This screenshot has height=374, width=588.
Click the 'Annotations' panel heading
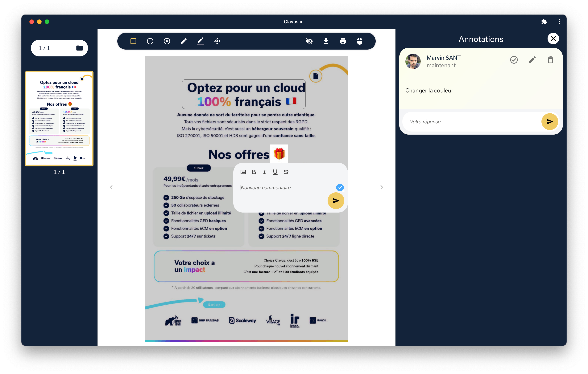tap(481, 39)
